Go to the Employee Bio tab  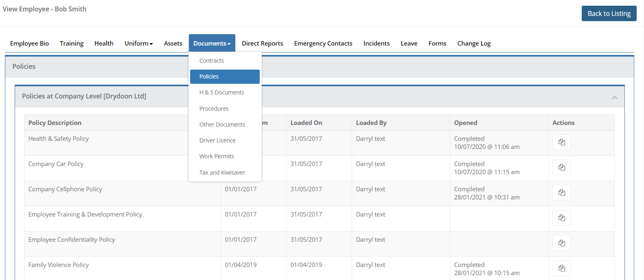point(29,44)
